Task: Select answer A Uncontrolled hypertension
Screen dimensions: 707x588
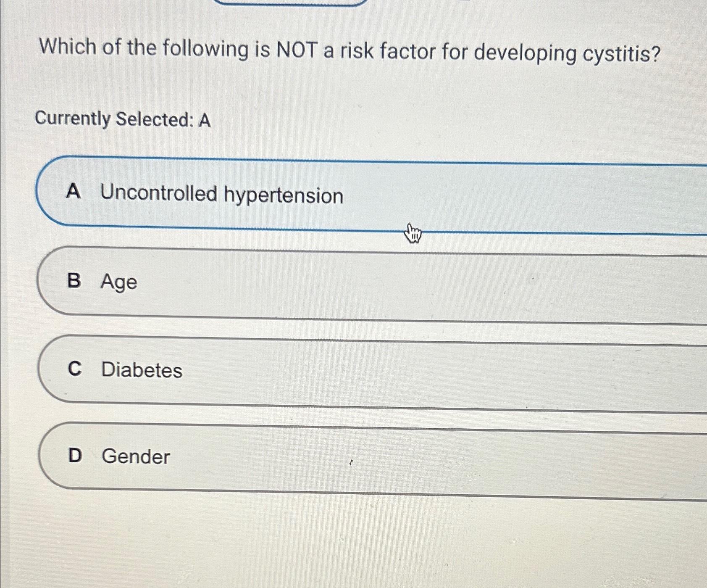Action: [x=252, y=195]
